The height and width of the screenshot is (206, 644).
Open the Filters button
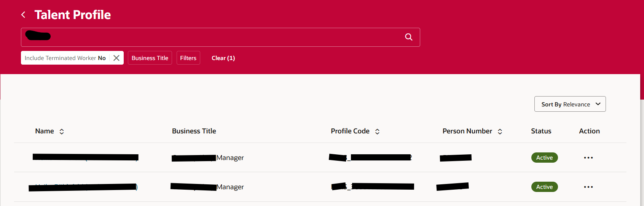(x=188, y=58)
